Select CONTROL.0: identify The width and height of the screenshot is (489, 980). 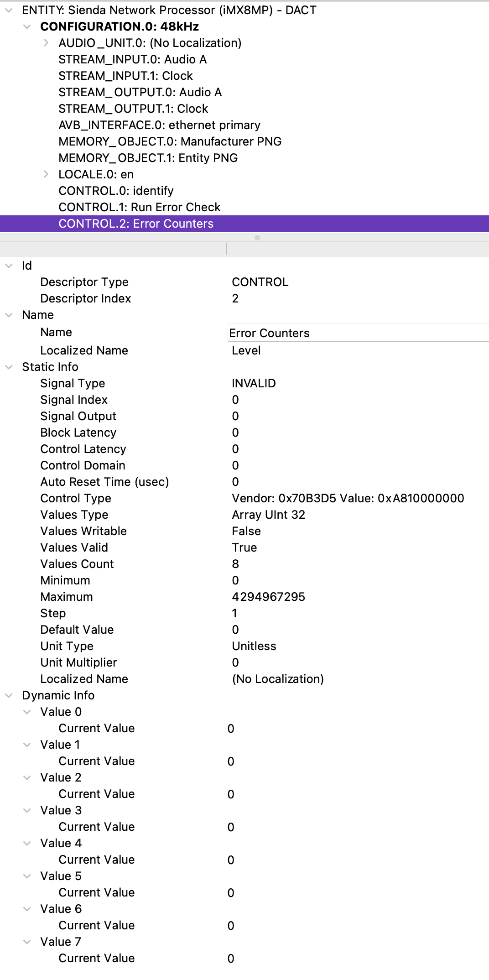click(x=244, y=191)
